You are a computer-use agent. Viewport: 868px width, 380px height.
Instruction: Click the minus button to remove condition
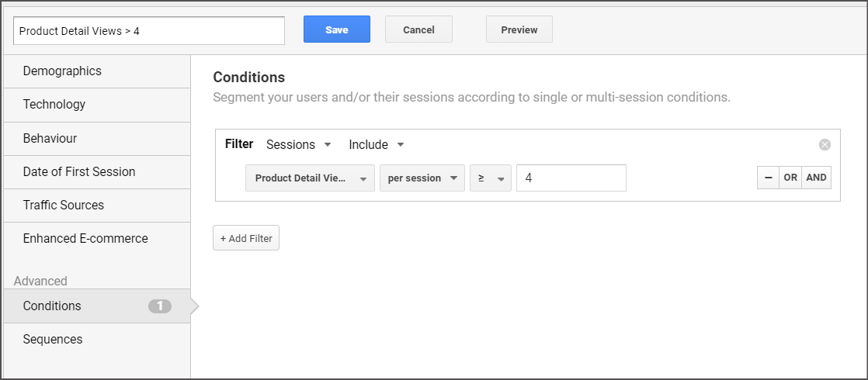768,178
